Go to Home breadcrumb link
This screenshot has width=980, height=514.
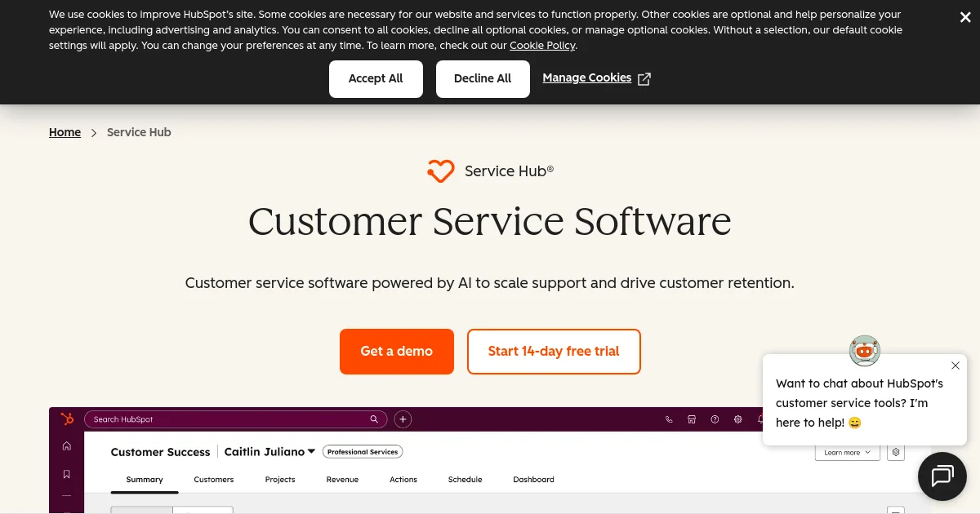coord(65,132)
